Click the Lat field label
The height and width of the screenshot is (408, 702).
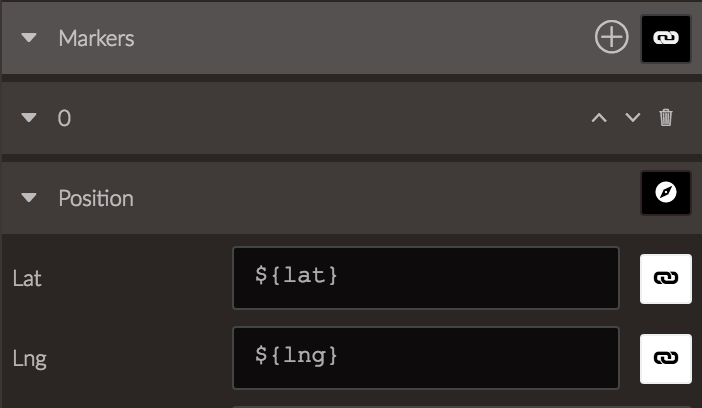[27, 279]
